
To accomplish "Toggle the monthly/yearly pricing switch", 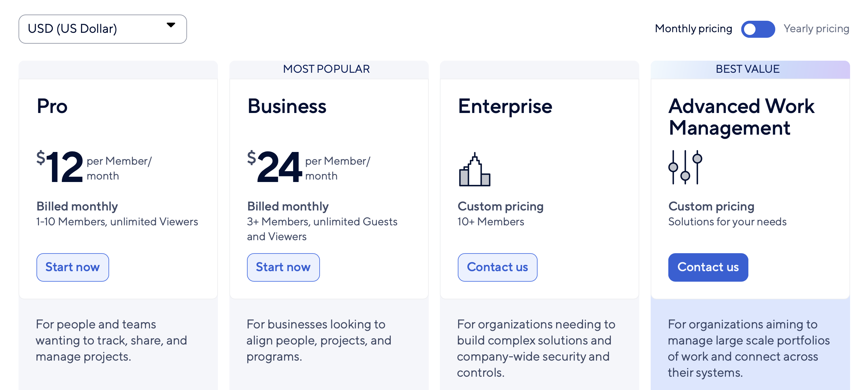I will click(x=757, y=29).
